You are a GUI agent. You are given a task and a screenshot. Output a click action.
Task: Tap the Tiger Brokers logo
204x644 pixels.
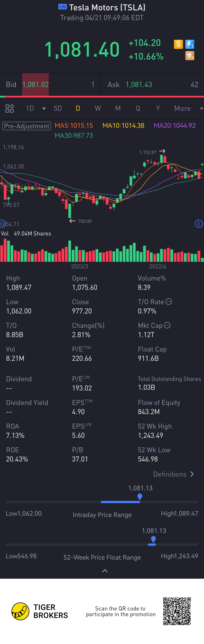pos(20,611)
